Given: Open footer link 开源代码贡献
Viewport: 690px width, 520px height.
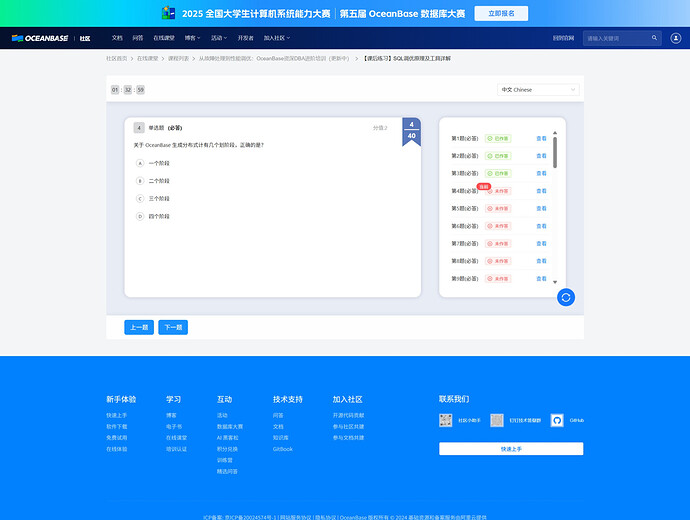Looking at the screenshot, I should (349, 415).
